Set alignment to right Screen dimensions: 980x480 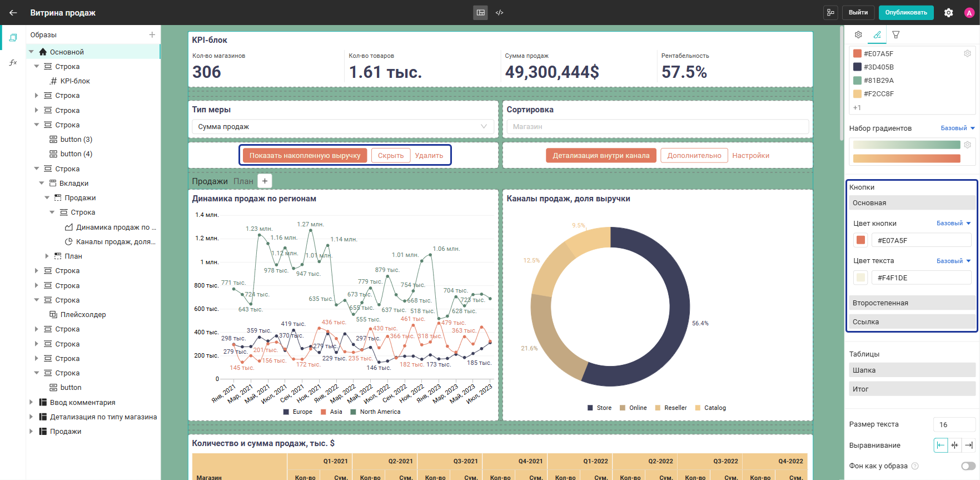[x=969, y=445]
